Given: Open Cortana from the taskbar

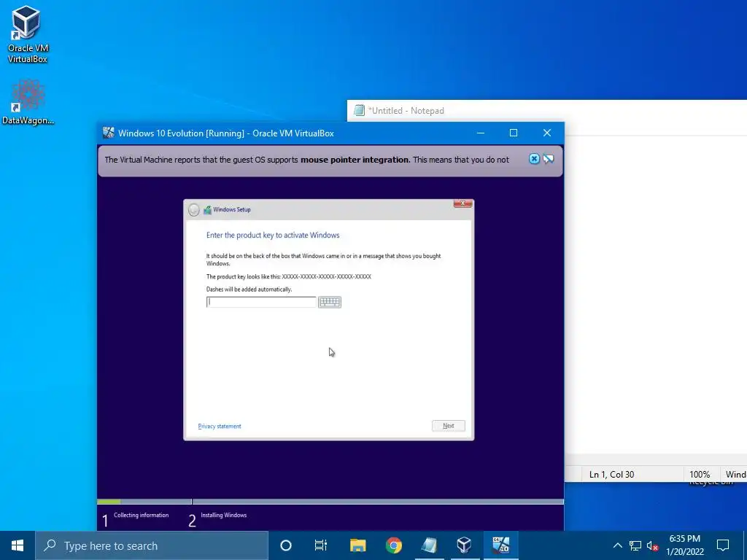Looking at the screenshot, I should [x=285, y=545].
